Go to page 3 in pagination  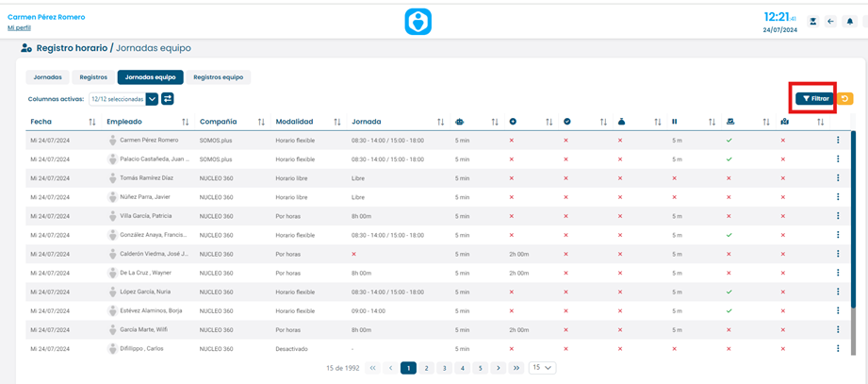click(444, 368)
